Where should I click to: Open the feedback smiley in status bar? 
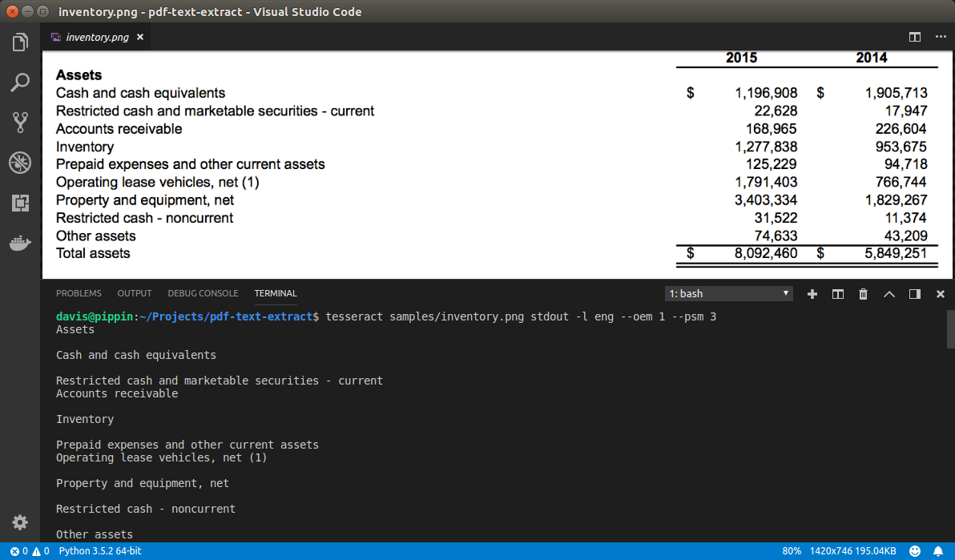tap(915, 551)
